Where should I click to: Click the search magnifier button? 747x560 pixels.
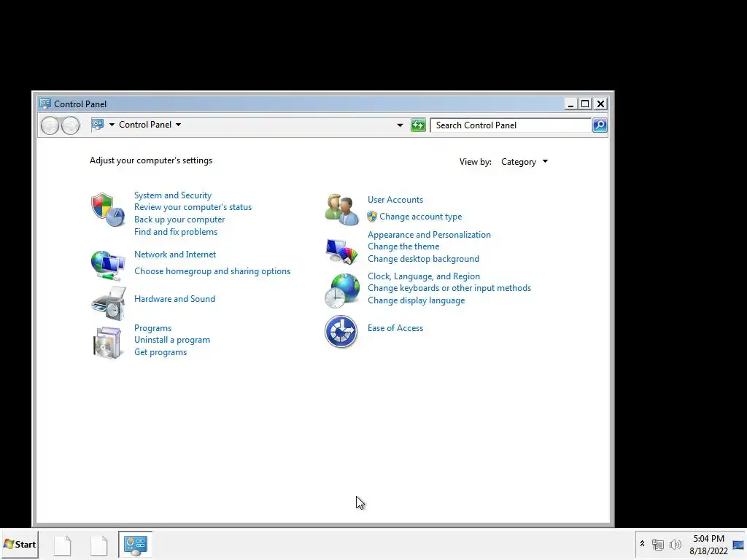click(600, 125)
